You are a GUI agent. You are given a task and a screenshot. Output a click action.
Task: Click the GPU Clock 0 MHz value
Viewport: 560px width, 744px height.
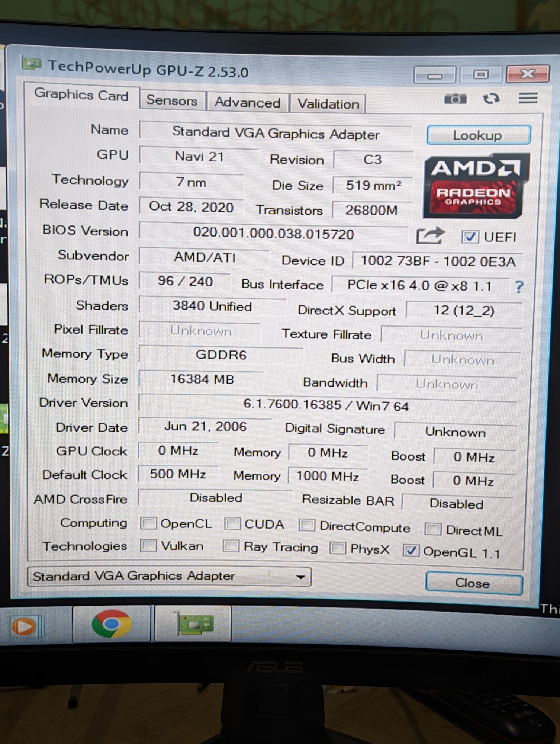(178, 450)
